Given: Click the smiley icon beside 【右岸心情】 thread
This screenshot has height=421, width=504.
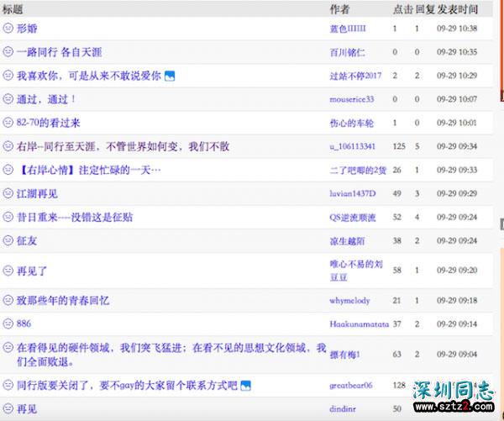Looking at the screenshot, I should [8, 170].
